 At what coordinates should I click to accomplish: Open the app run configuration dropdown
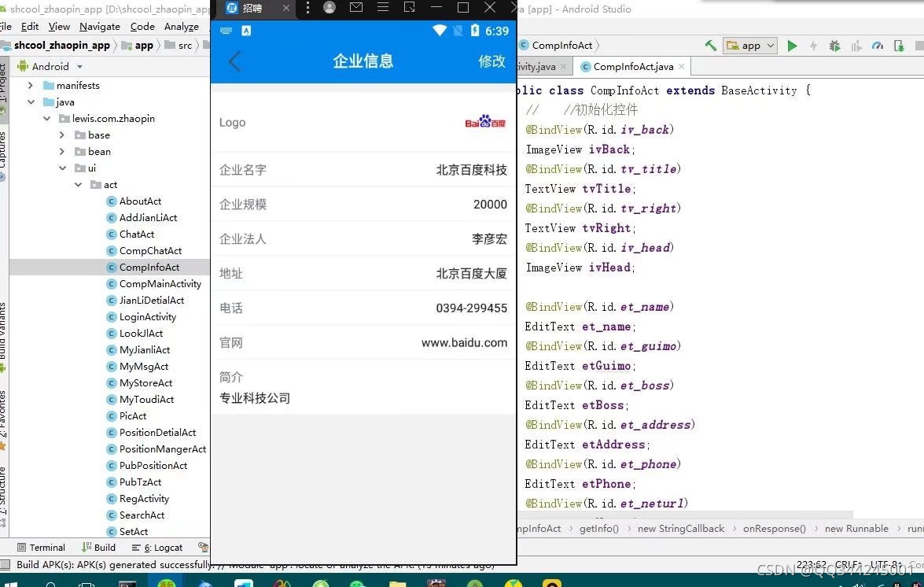coord(750,46)
